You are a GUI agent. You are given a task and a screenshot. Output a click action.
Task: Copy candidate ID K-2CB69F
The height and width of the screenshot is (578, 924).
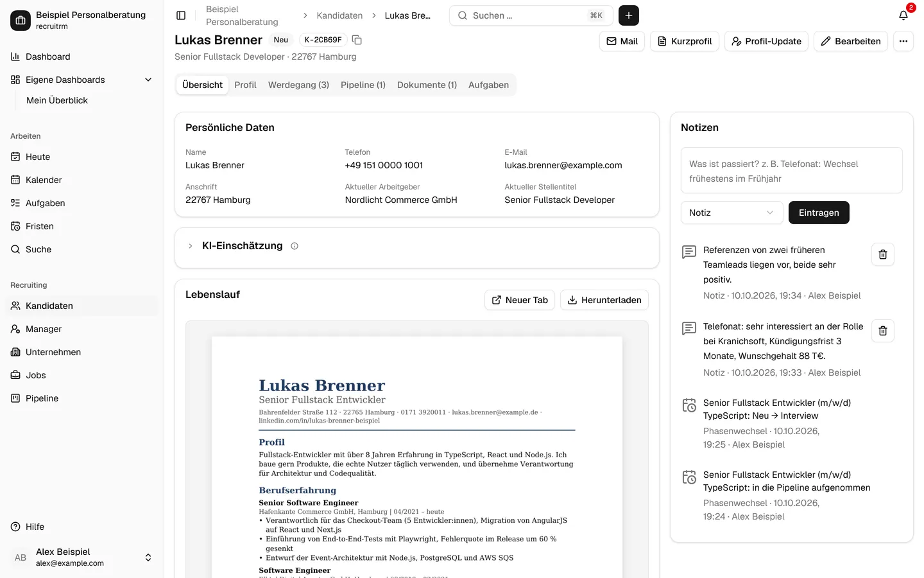(357, 40)
